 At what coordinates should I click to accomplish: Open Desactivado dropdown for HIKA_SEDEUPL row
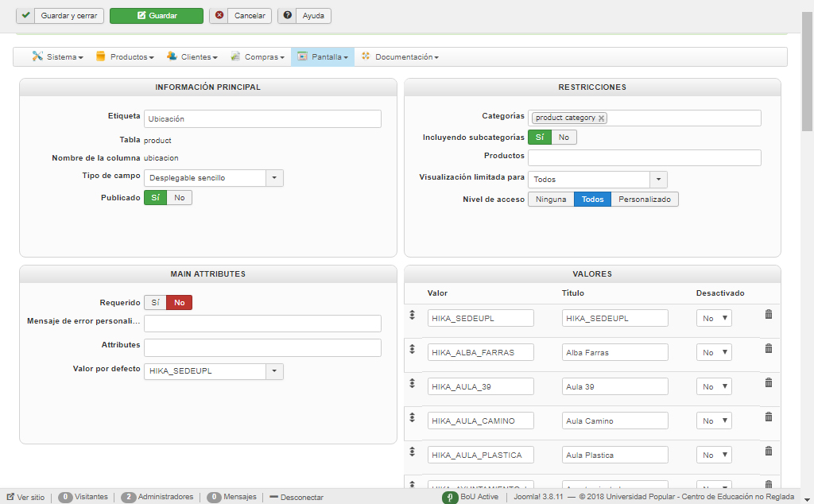(x=714, y=318)
